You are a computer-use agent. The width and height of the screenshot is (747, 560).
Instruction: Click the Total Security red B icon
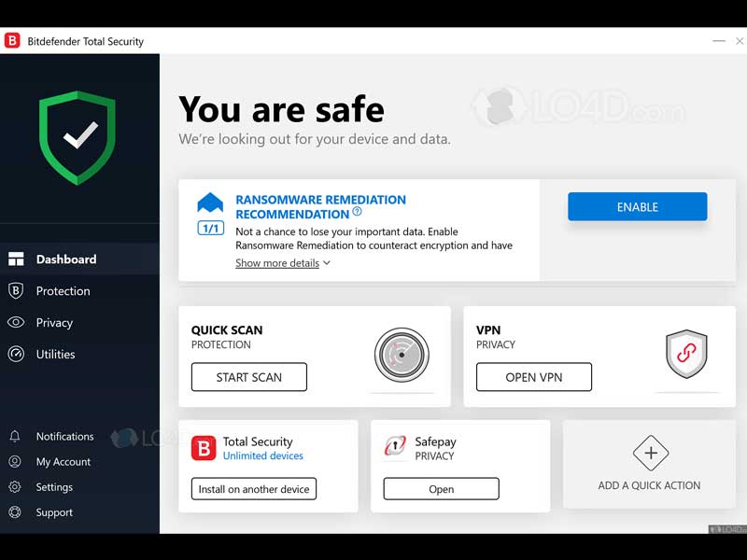[204, 448]
